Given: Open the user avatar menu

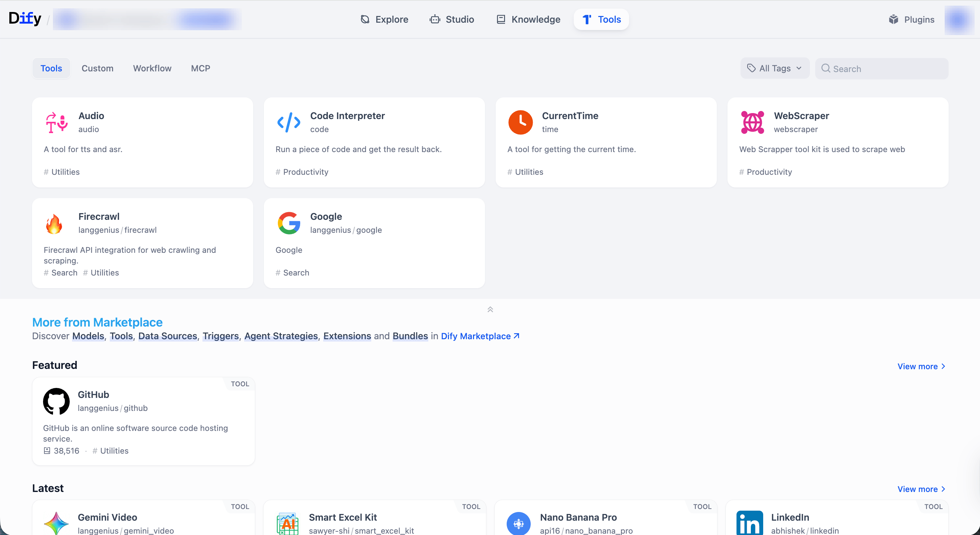Looking at the screenshot, I should tap(959, 20).
